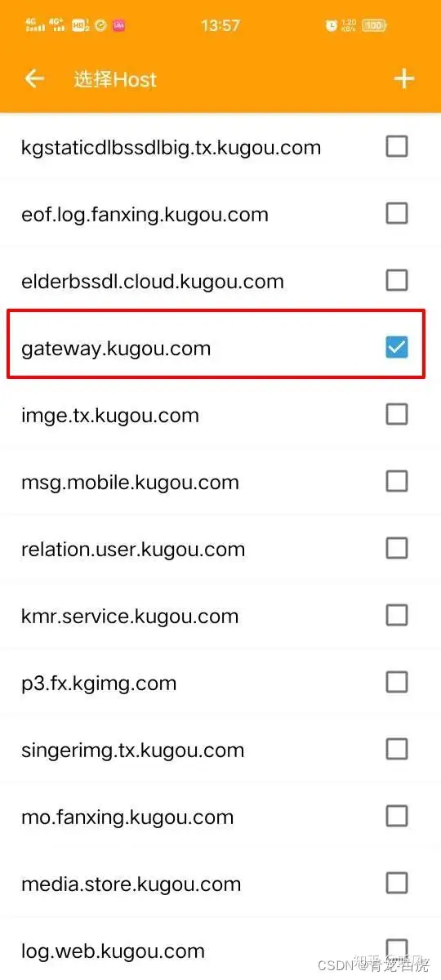Tap the alarm clock status icon
441x980 pixels.
[331, 25]
